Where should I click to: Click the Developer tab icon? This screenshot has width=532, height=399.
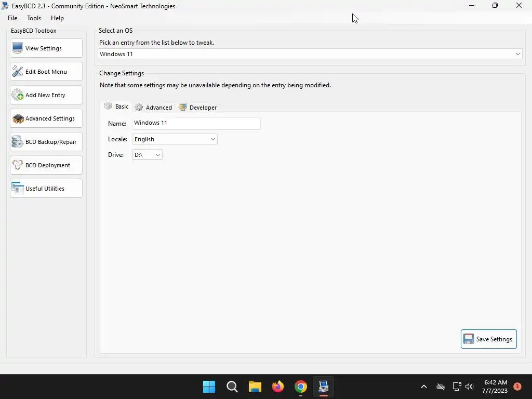pos(182,107)
